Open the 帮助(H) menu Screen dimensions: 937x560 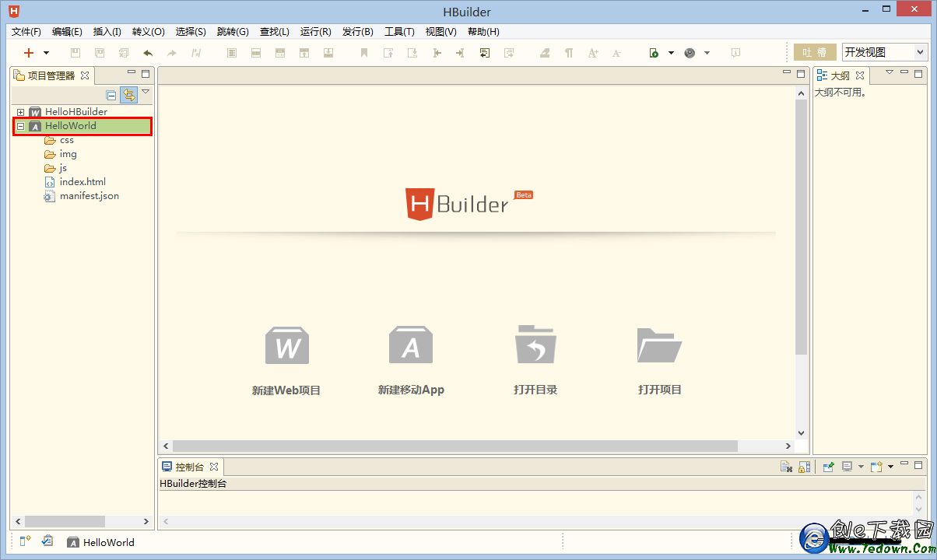[483, 32]
